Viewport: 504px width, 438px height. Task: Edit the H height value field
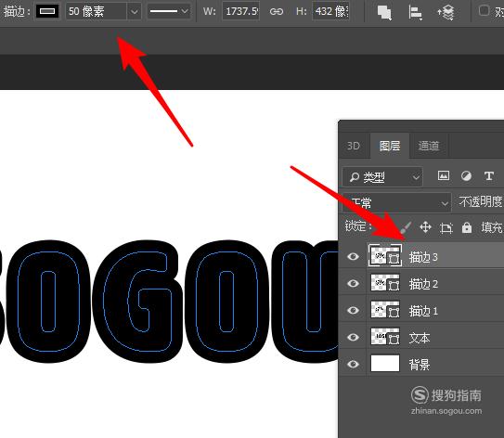click(330, 11)
